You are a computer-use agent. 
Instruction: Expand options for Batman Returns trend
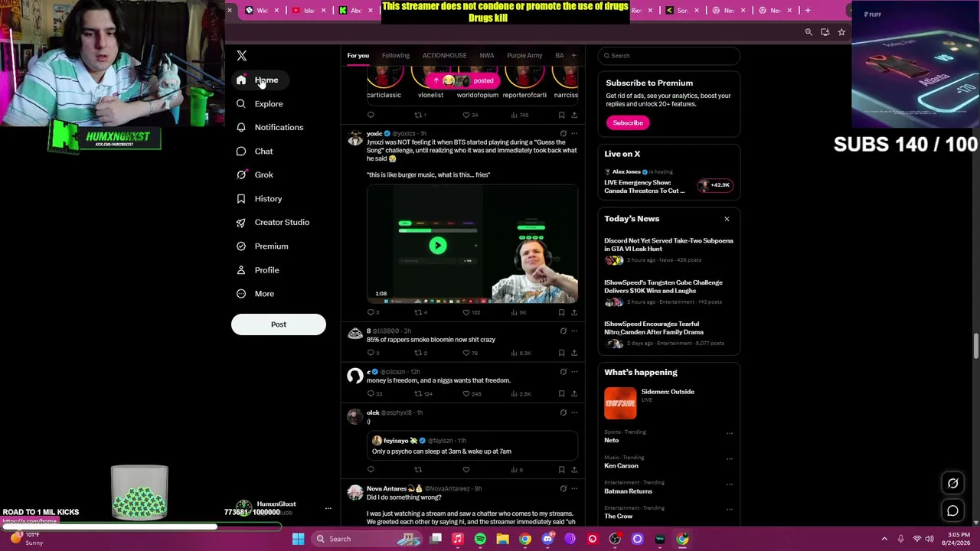(729, 484)
